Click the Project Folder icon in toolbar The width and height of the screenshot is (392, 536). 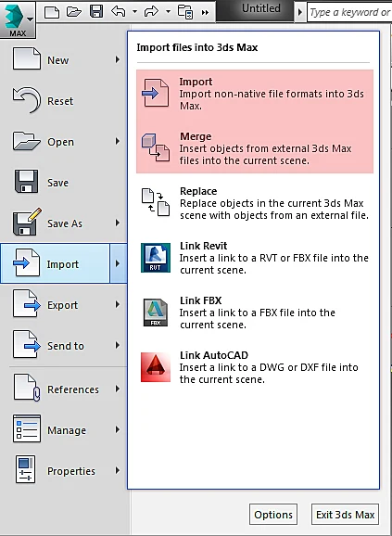tap(185, 12)
